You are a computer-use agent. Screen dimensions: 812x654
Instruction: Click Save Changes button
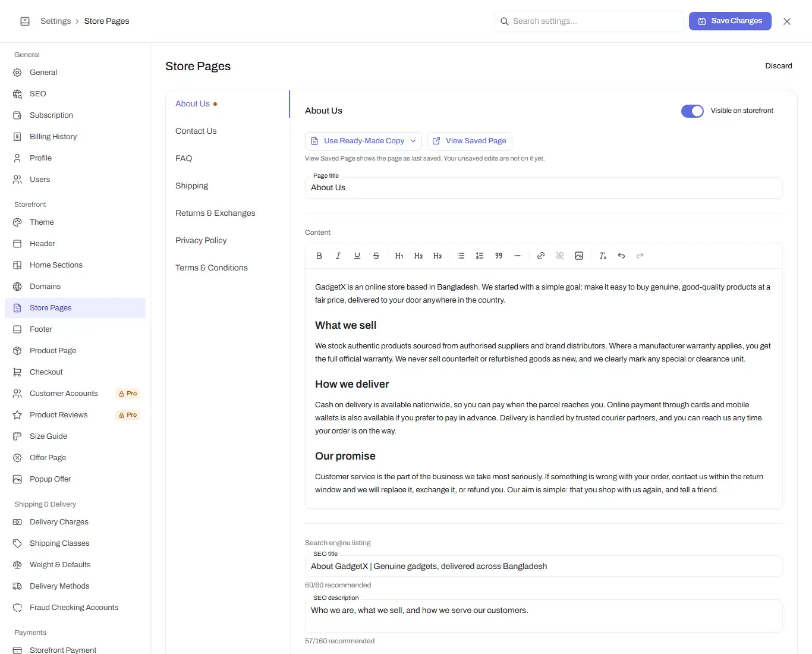point(730,21)
